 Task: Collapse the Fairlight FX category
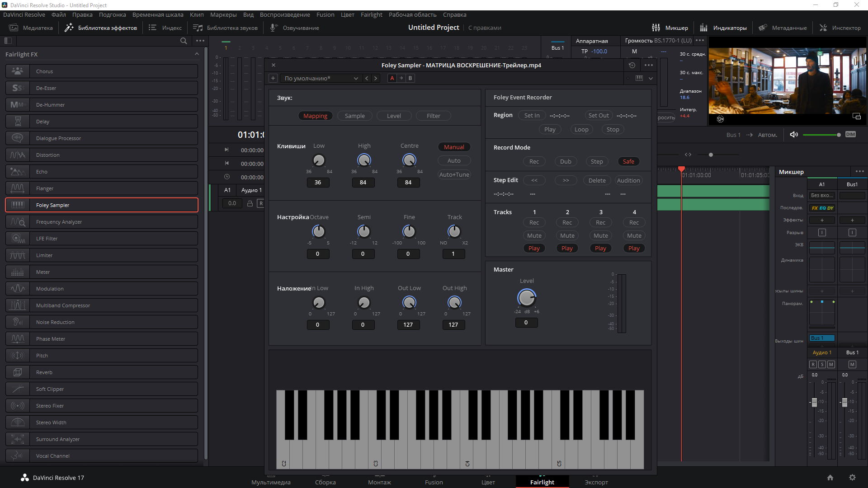[197, 54]
